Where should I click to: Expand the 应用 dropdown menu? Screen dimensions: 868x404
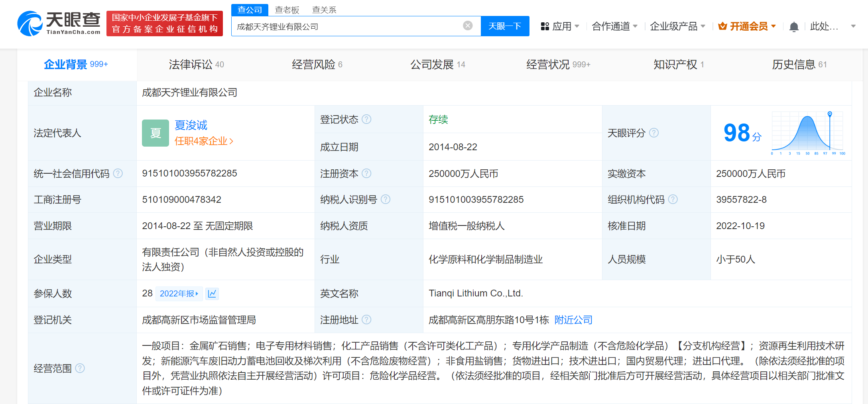[x=560, y=26]
